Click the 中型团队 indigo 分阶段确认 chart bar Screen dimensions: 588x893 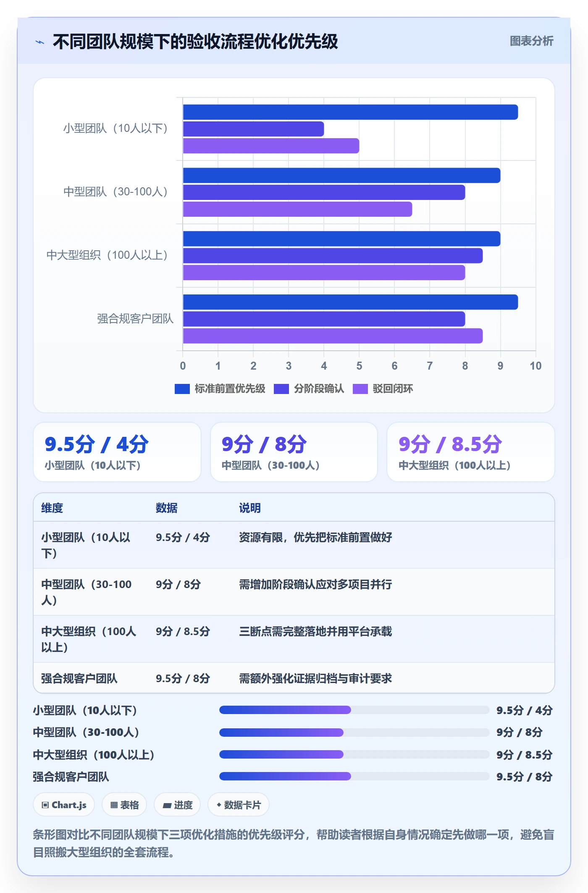[x=324, y=192]
